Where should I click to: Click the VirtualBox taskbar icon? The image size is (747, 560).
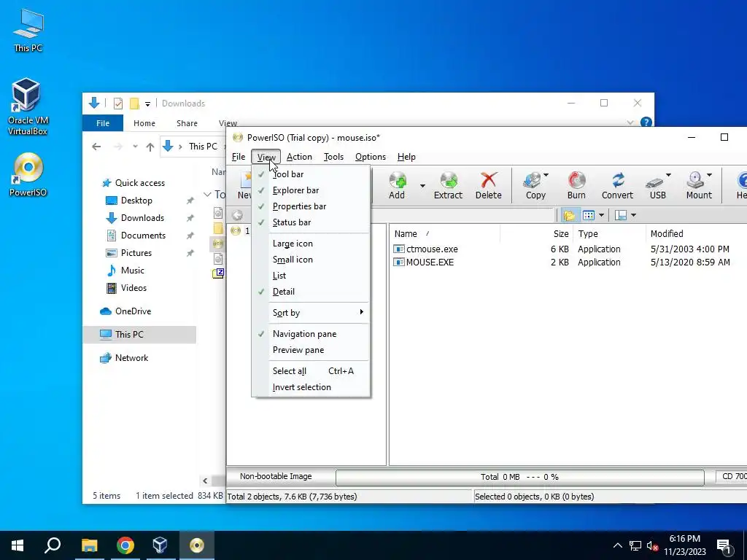pyautogui.click(x=160, y=545)
